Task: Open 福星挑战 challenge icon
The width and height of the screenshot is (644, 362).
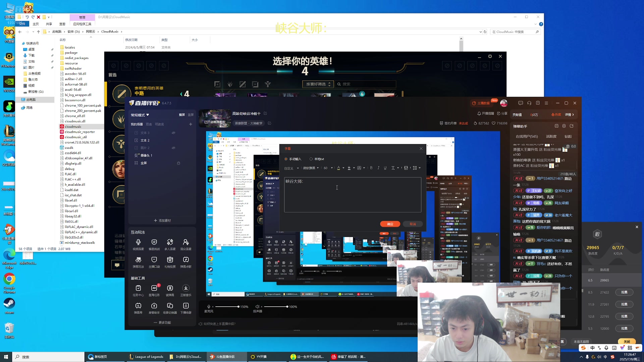Action: [x=154, y=244]
